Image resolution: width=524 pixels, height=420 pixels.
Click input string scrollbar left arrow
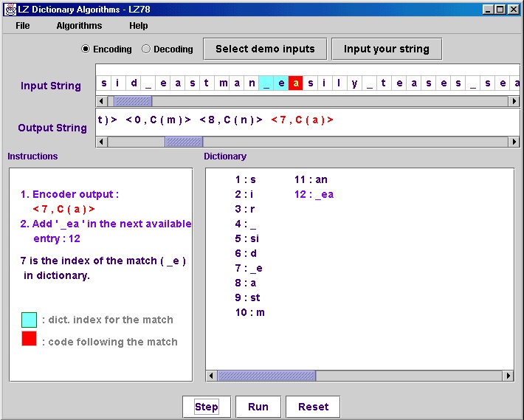102,101
